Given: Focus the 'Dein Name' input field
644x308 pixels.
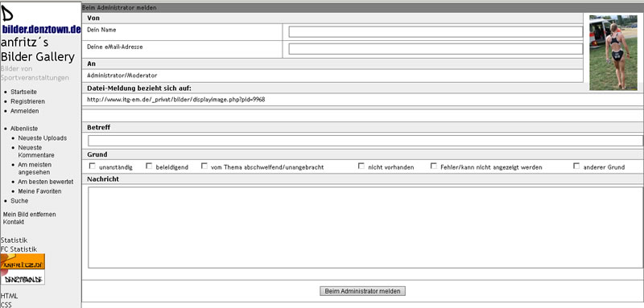Looking at the screenshot, I should click(436, 32).
